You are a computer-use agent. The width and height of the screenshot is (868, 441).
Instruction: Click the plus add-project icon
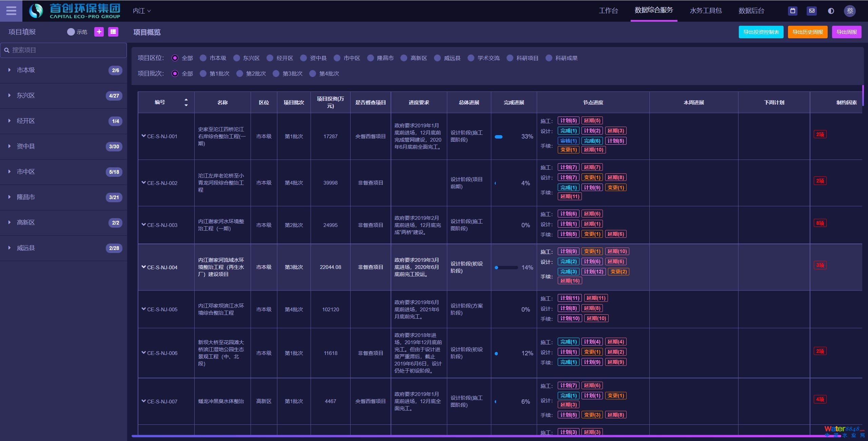(99, 32)
